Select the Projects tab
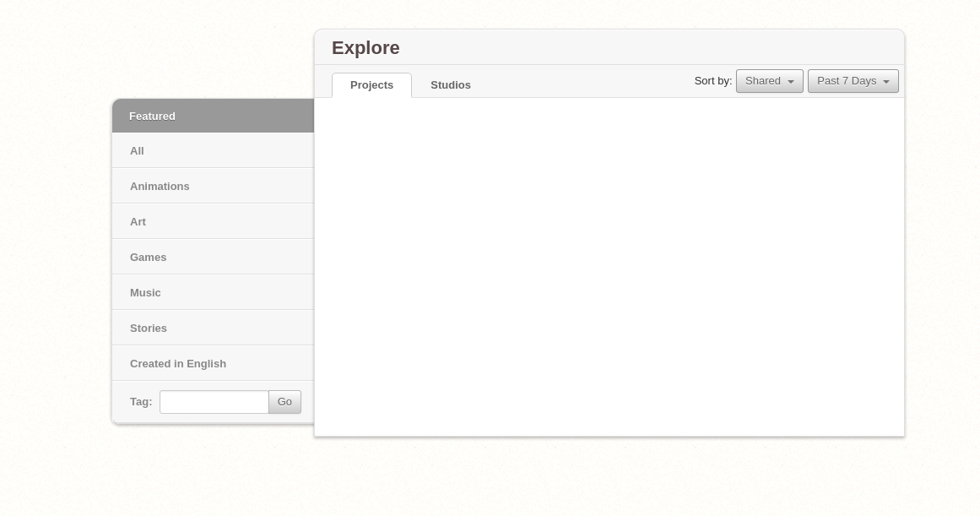The width and height of the screenshot is (980, 516). click(x=371, y=84)
